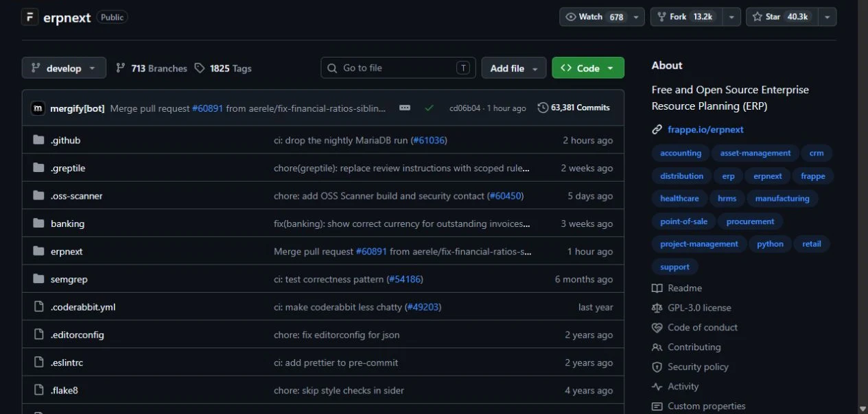Screen dimensions: 868x414
Task: Open the green Code dropdown button
Action: pos(588,68)
